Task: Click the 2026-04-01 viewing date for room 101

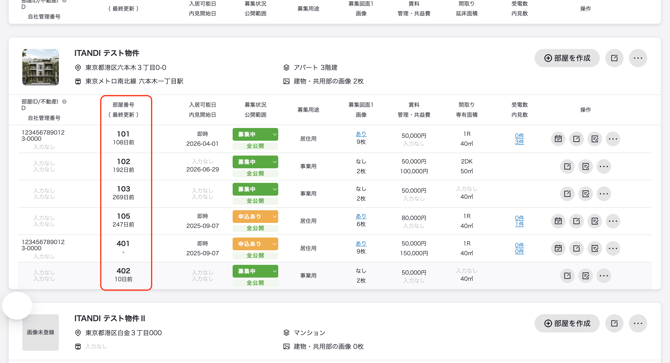Action: click(x=203, y=144)
